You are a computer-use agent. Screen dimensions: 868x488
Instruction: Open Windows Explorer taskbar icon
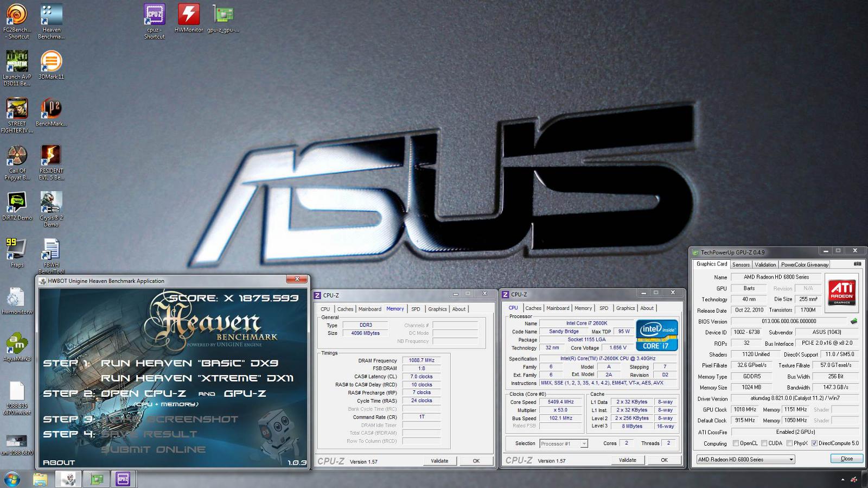(x=40, y=479)
